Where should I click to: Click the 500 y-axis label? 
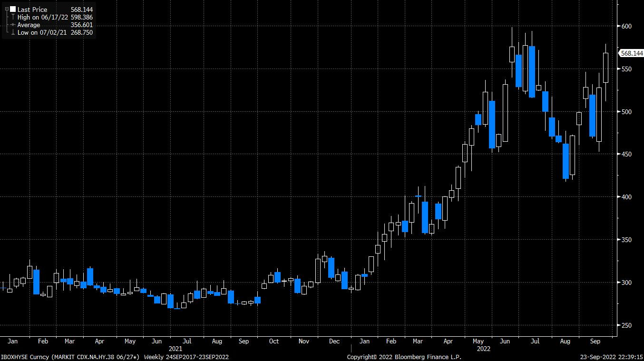tap(626, 112)
